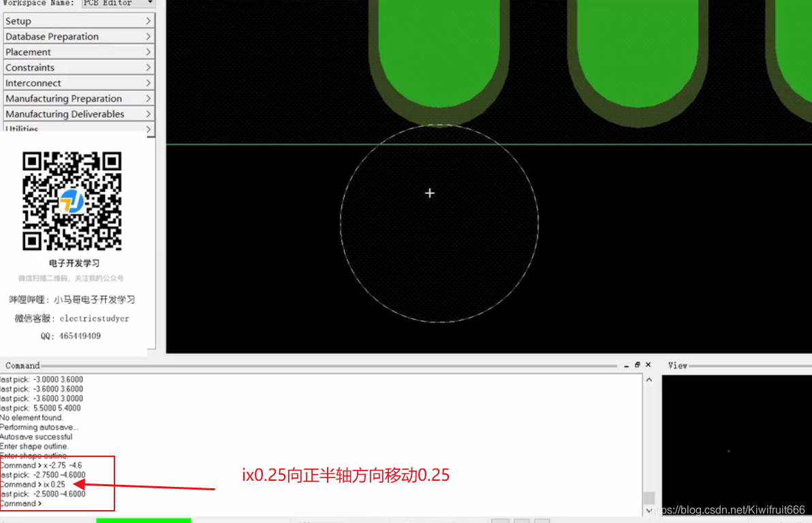The height and width of the screenshot is (523, 812).
Task: Select Database Preparation in the workflow panel
Action: pyautogui.click(x=78, y=36)
